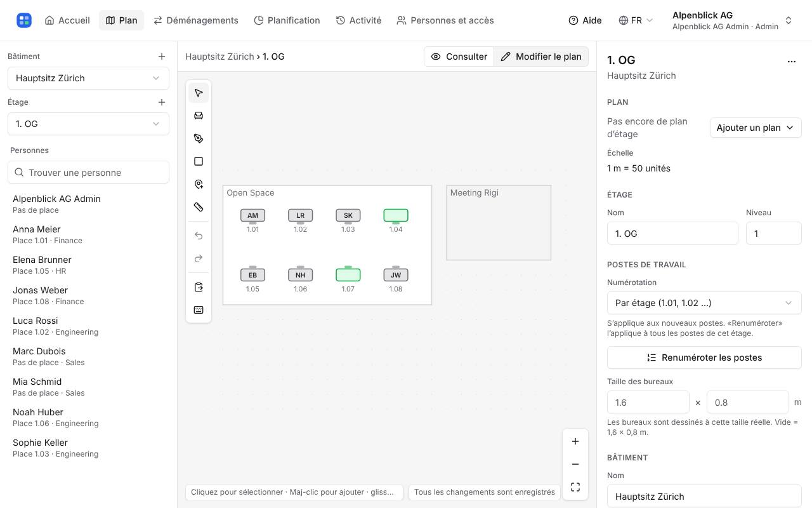Switch to Modifier le plan mode
Viewport: 812px width, 508px height.
coord(541,57)
